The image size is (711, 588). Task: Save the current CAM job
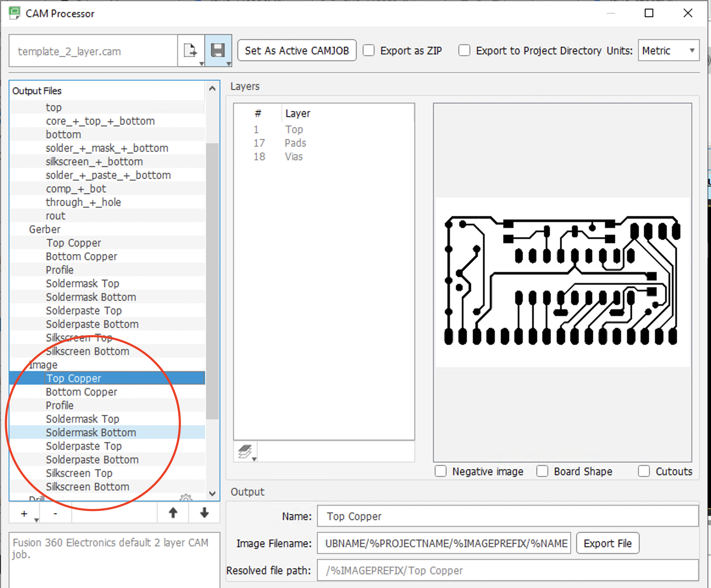point(218,50)
